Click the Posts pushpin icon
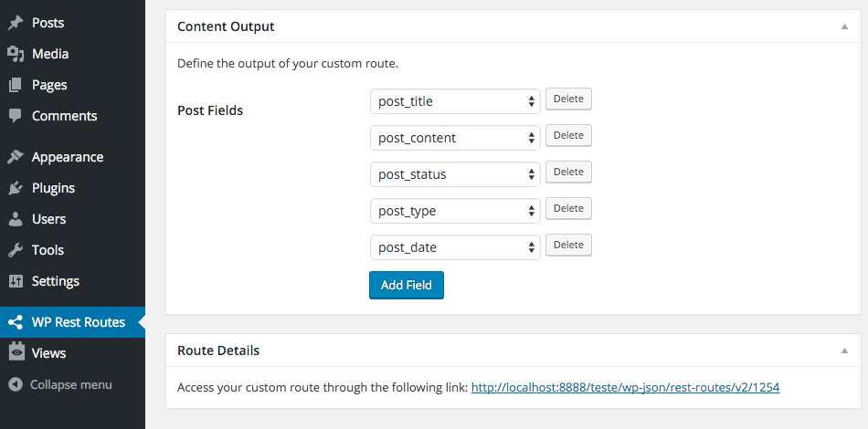Image resolution: width=868 pixels, height=429 pixels. tap(16, 23)
